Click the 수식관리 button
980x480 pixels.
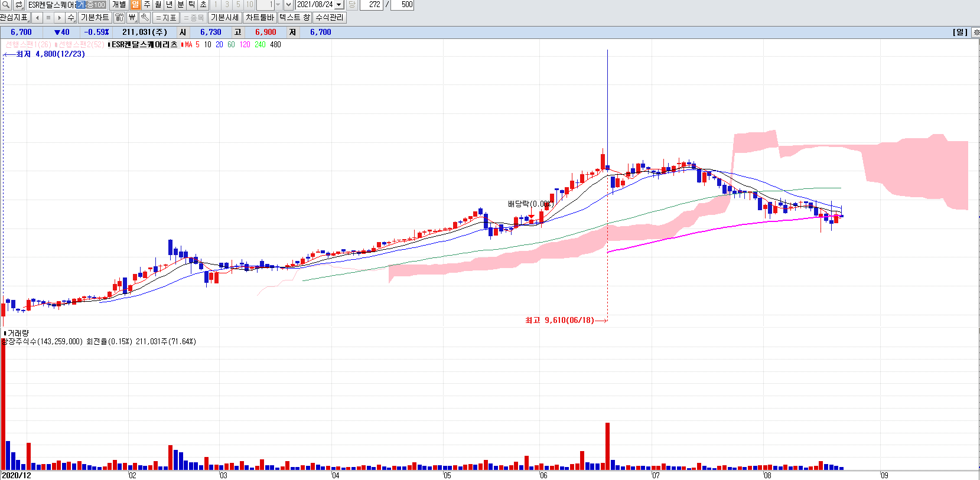click(330, 18)
